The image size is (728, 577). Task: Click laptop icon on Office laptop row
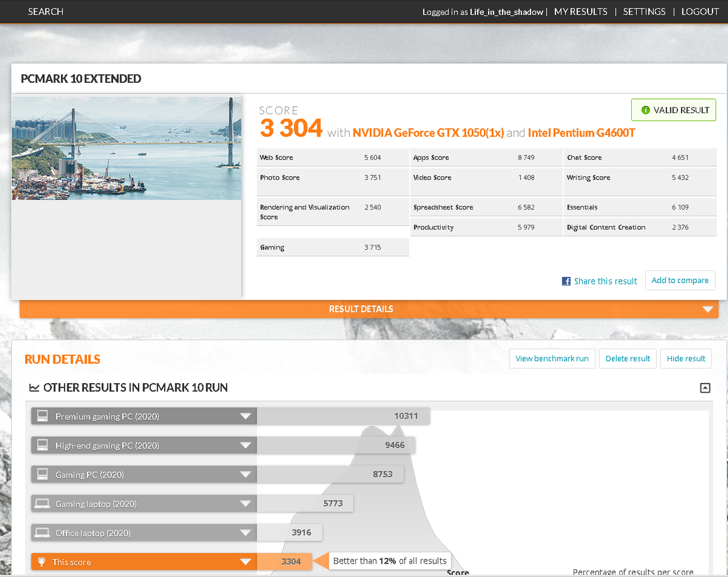(42, 533)
